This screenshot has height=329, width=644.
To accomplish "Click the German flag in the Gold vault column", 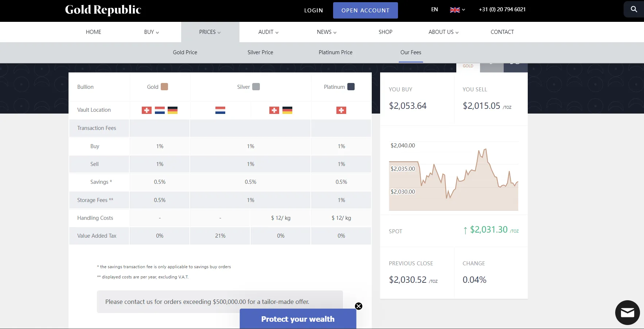I will [x=172, y=110].
